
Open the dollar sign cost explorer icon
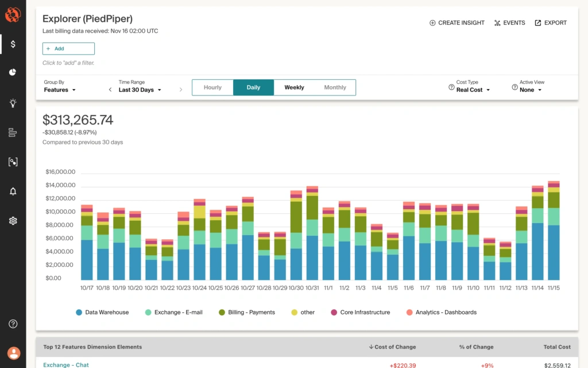click(x=13, y=44)
